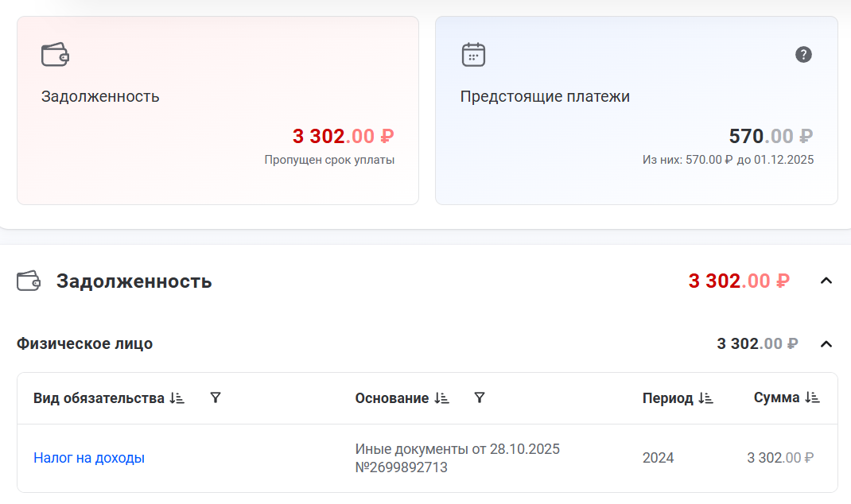Screen dimensions: 851x504
Task: Filter the Основание column
Action: point(480,398)
